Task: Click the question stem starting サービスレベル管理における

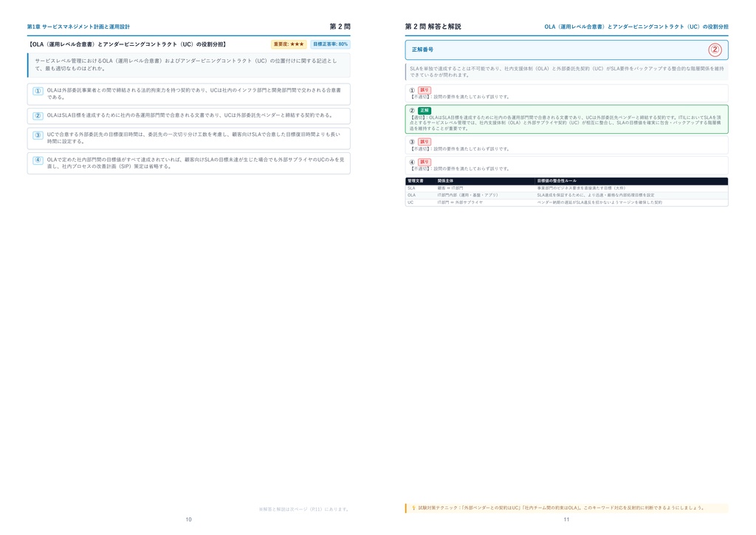Action: coord(185,64)
